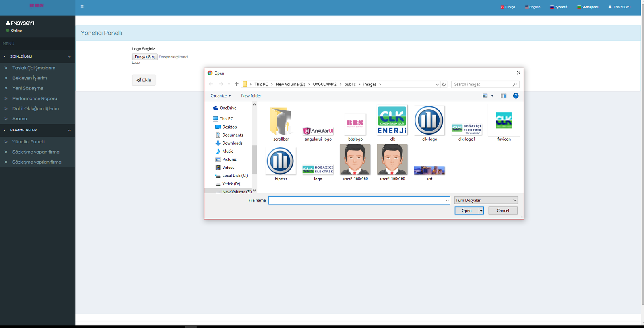Click the Ekle submit button
The width and height of the screenshot is (644, 328).
tap(144, 80)
